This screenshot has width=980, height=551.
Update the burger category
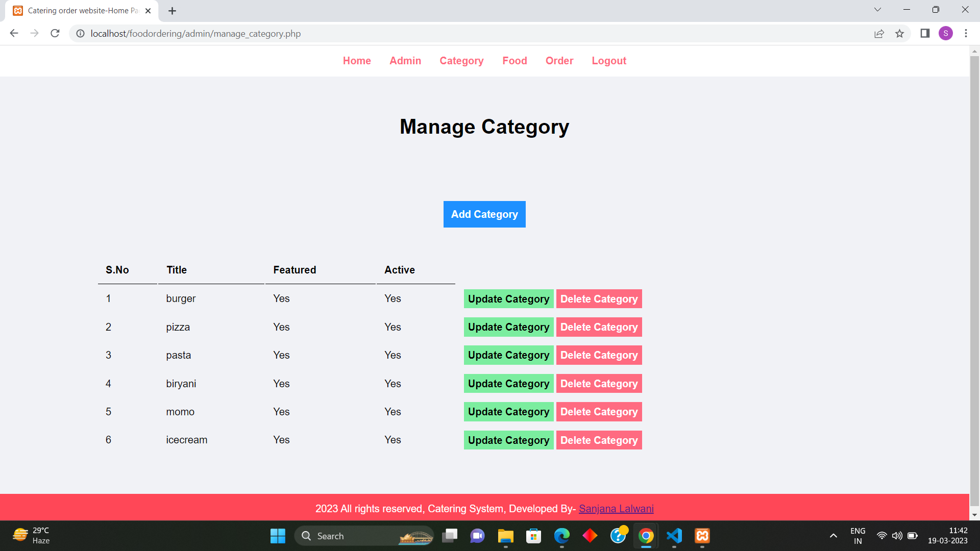(x=508, y=298)
